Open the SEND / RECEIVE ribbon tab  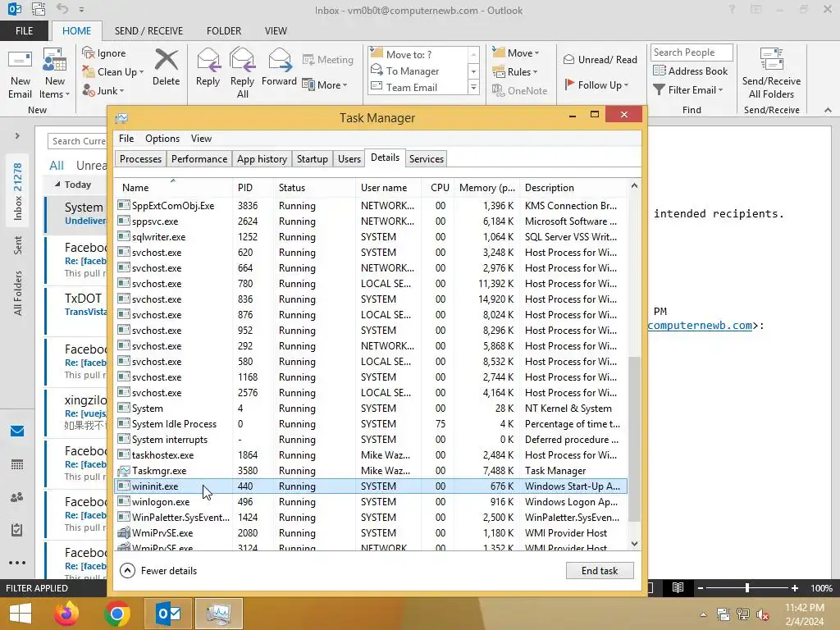[149, 30]
